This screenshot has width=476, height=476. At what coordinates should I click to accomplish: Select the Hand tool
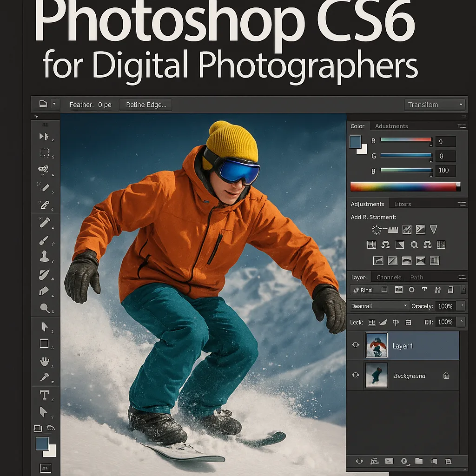(45, 361)
